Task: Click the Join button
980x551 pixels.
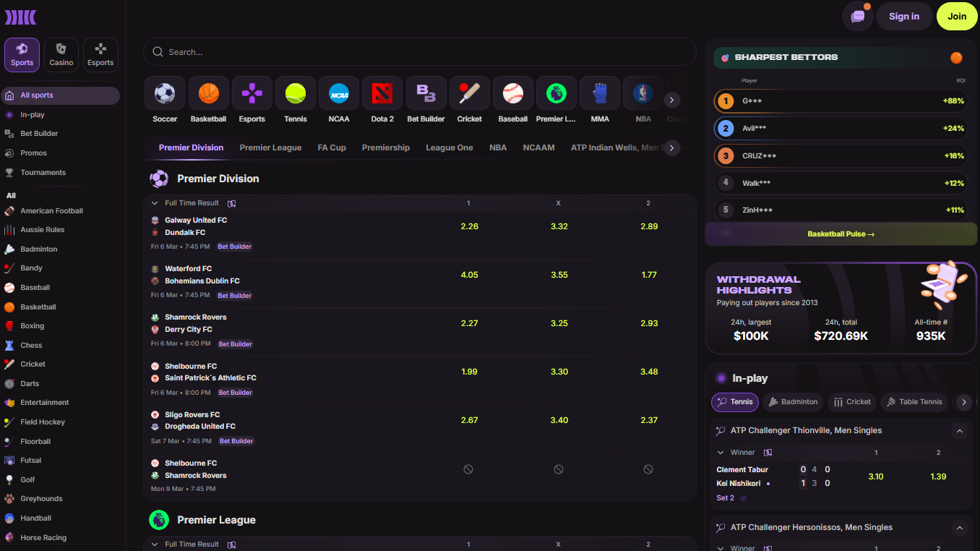Action: point(957,17)
